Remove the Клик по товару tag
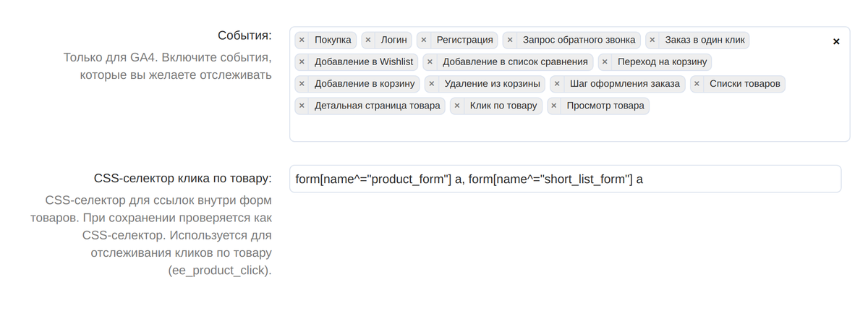Screen dimensions: 868x319 pyautogui.click(x=457, y=106)
